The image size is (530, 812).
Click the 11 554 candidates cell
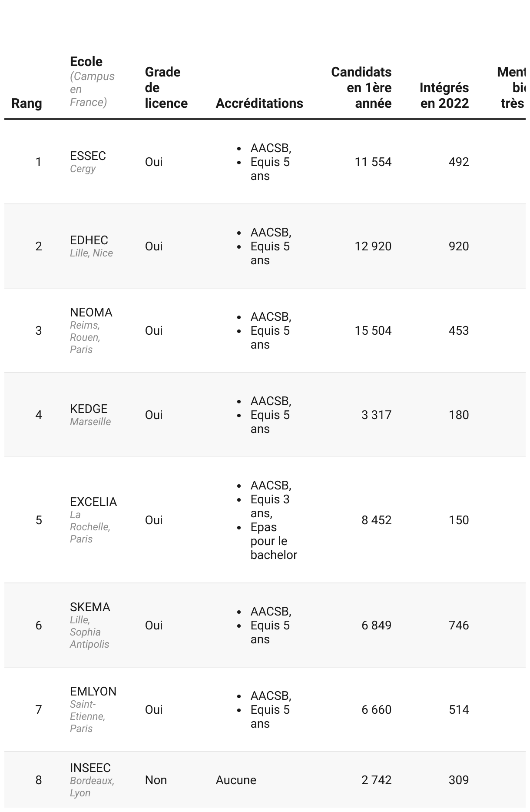[373, 162]
